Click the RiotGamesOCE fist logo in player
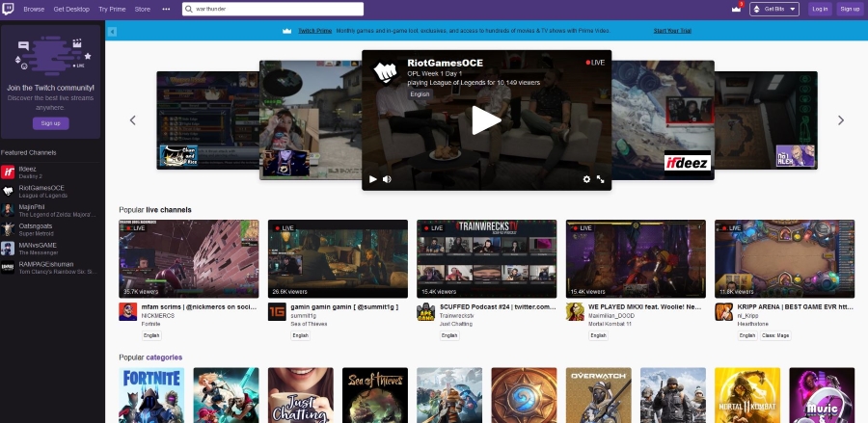Image resolution: width=868 pixels, height=423 pixels. (385, 72)
